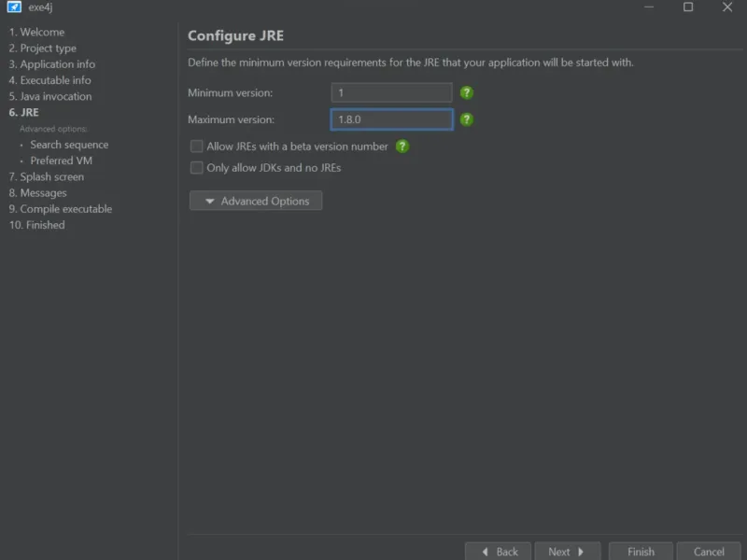Image resolution: width=747 pixels, height=560 pixels.
Task: Check Only allow JDKs and no JREs
Action: [196, 168]
